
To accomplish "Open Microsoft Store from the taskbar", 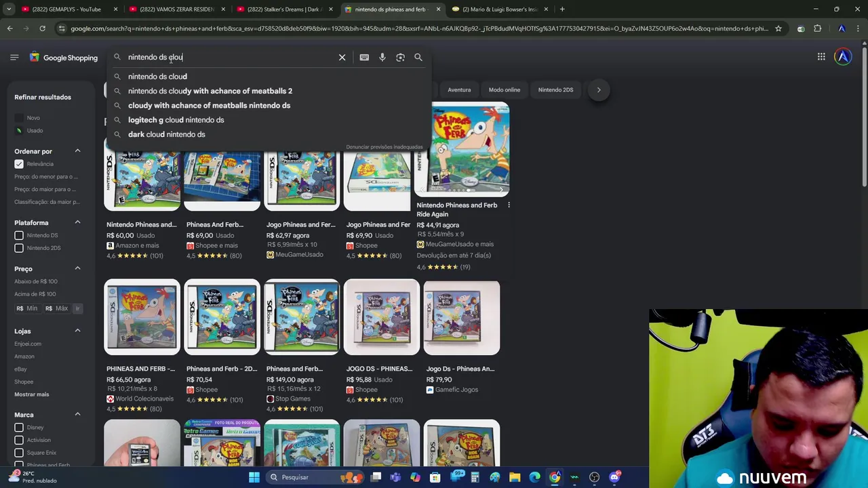I will click(x=435, y=477).
